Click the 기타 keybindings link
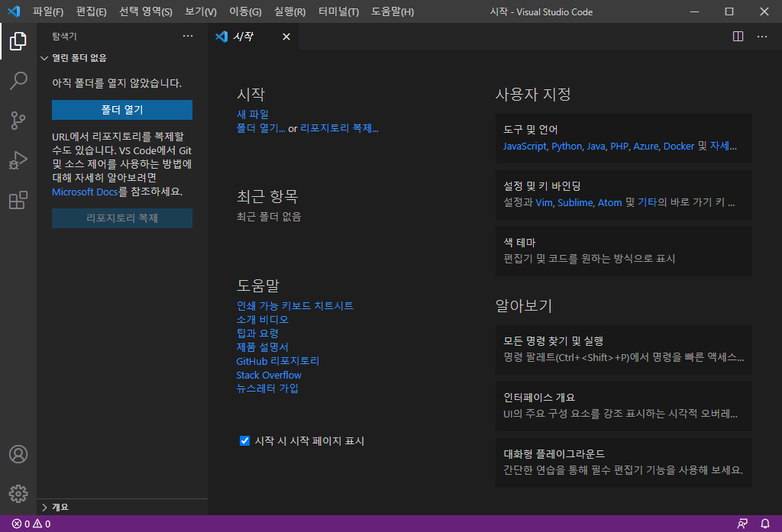Viewport: 782px width, 532px height. point(648,202)
